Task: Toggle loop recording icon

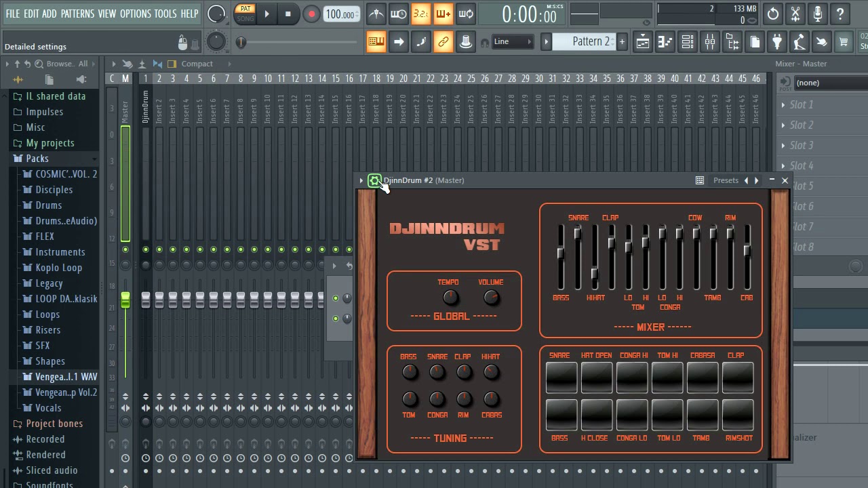Action: (465, 14)
